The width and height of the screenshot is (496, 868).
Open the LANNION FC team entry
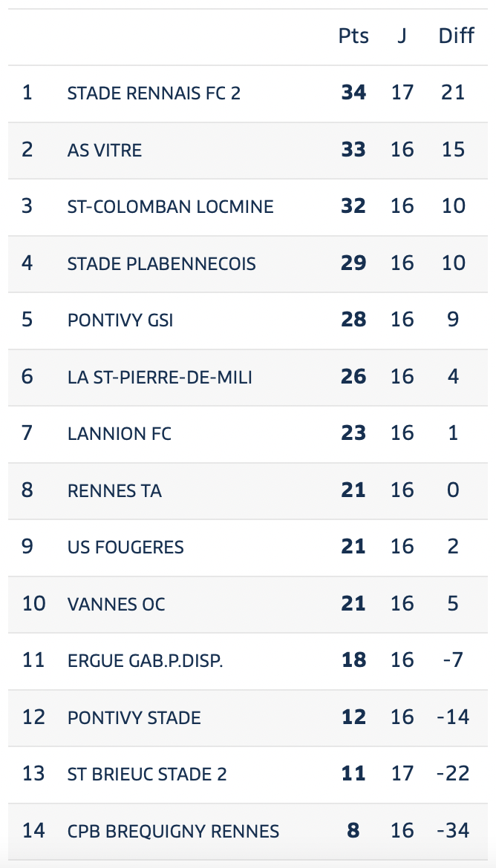[x=119, y=433]
